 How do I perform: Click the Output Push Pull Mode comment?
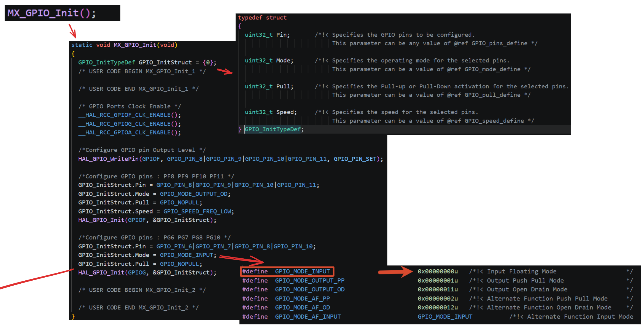[525, 281]
